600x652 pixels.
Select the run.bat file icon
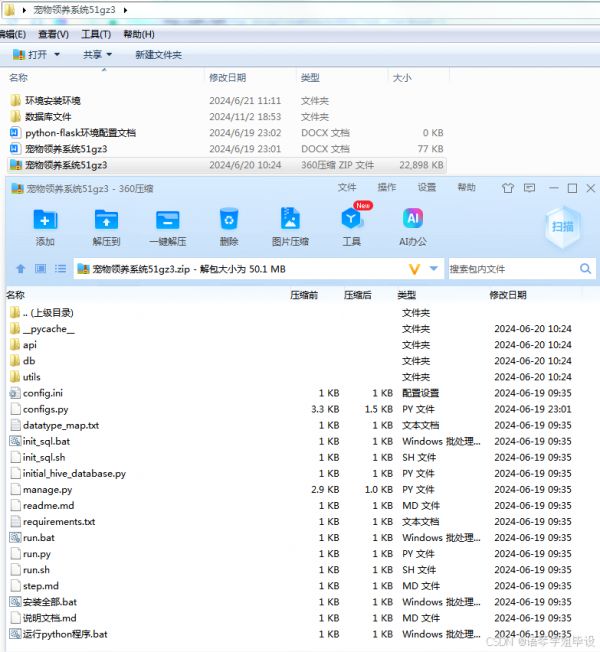tap(15, 538)
